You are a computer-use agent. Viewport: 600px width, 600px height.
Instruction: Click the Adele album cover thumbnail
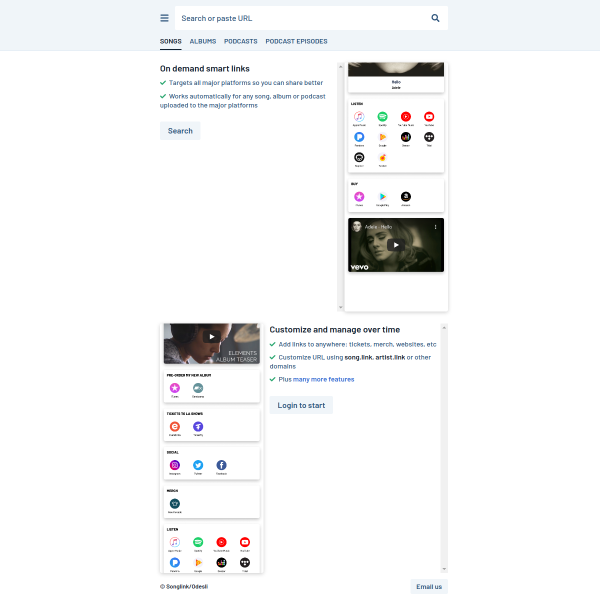tap(396, 69)
